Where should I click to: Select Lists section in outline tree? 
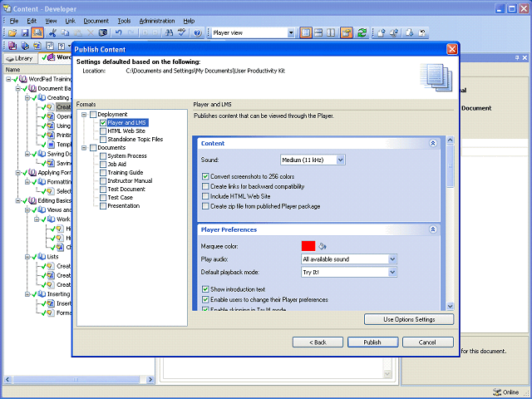coord(52,257)
